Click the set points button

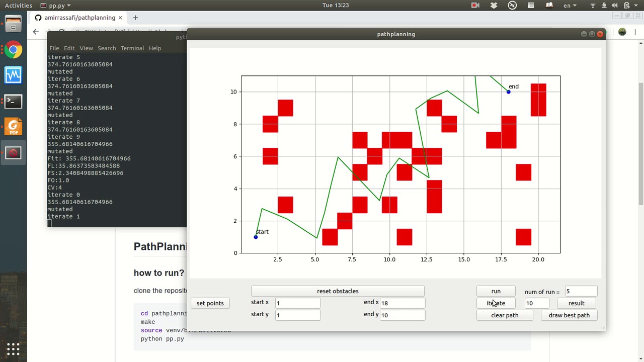pos(210,303)
